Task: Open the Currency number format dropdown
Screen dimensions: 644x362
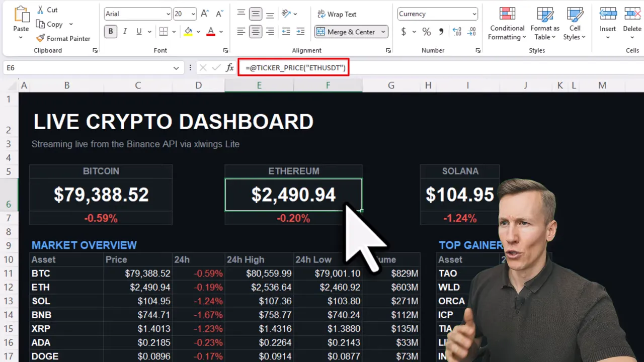Action: point(474,14)
